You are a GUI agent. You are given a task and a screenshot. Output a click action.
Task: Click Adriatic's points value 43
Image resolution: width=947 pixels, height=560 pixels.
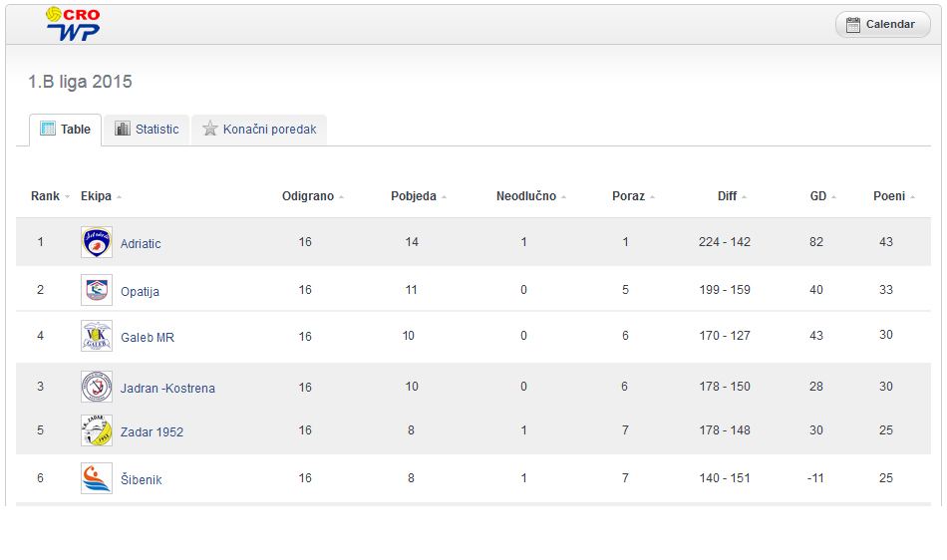(885, 242)
